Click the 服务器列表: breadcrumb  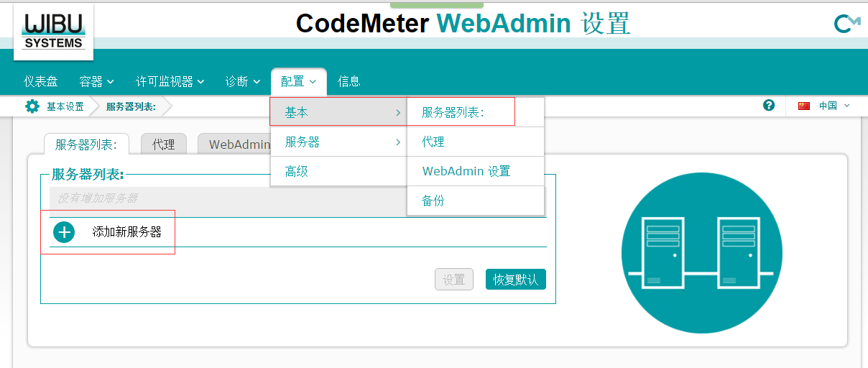[x=131, y=106]
